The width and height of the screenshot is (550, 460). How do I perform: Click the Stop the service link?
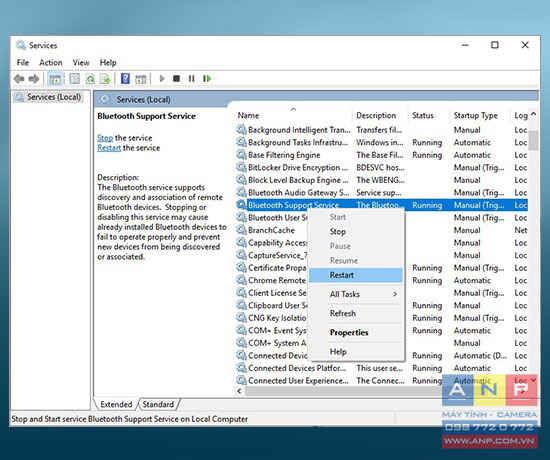[105, 138]
